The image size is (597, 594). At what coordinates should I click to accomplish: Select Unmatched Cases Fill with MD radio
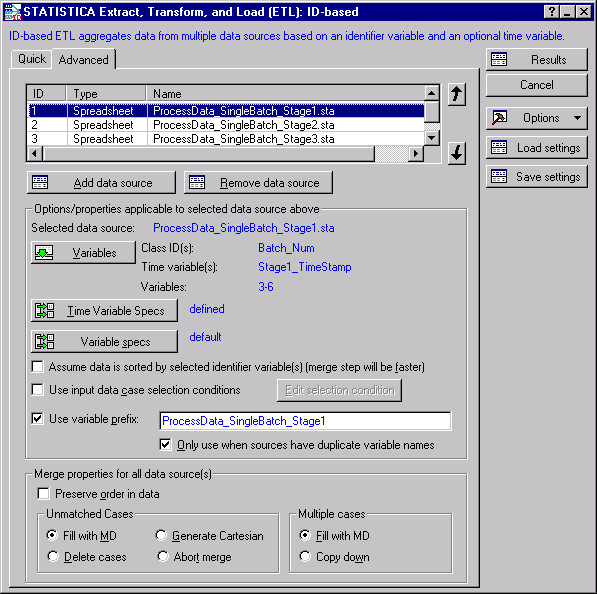pos(53,535)
